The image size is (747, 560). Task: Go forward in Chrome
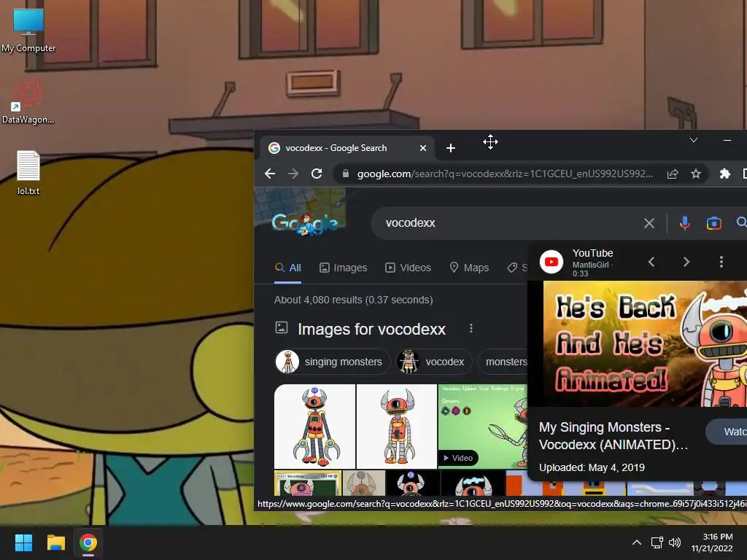(x=293, y=174)
